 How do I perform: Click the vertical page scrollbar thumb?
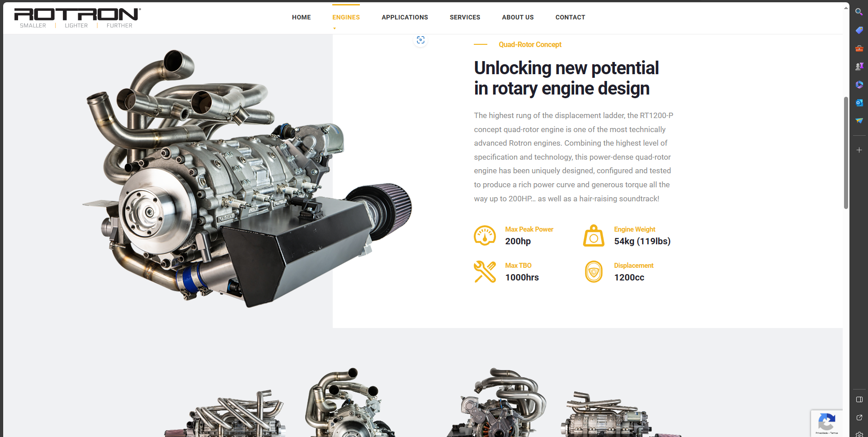(x=846, y=152)
